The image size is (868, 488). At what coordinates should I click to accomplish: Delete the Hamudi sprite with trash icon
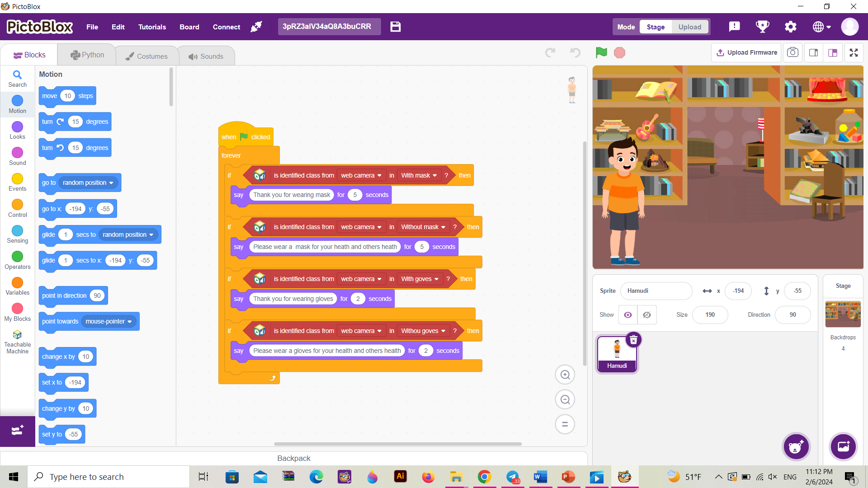point(633,340)
